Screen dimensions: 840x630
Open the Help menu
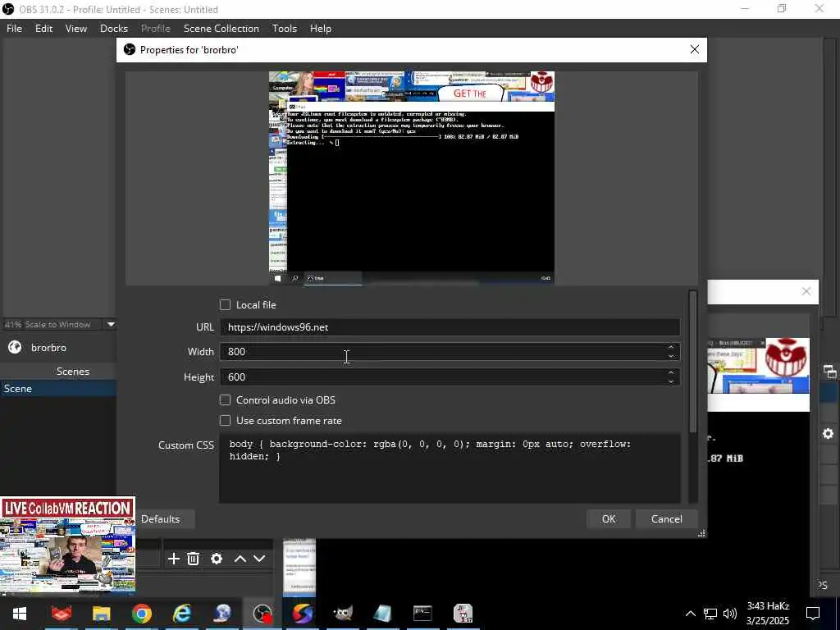click(321, 29)
